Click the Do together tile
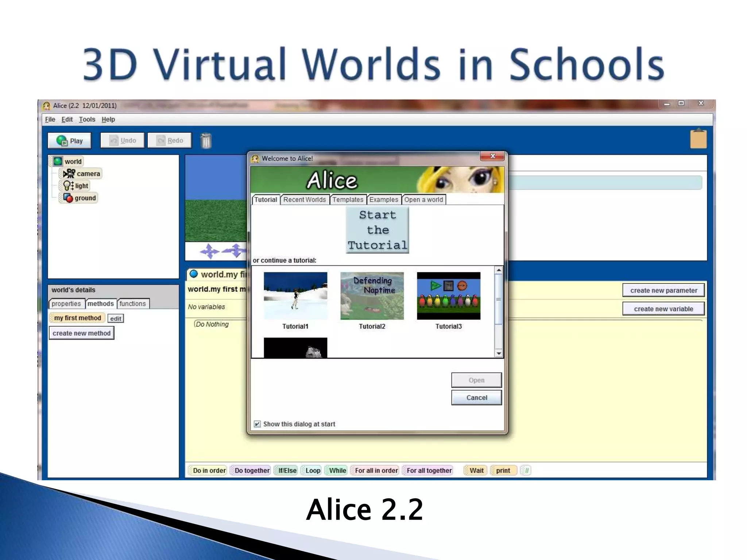The height and width of the screenshot is (560, 747). (x=251, y=470)
